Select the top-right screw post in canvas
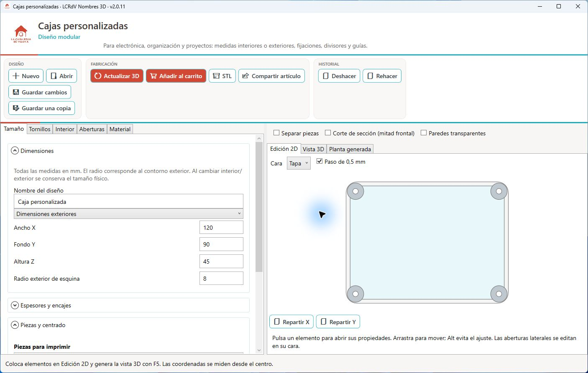 point(499,191)
